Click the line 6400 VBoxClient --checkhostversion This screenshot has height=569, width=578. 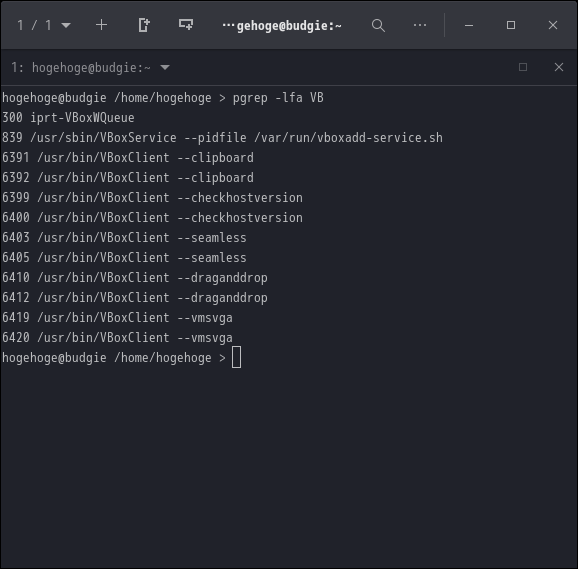click(152, 217)
